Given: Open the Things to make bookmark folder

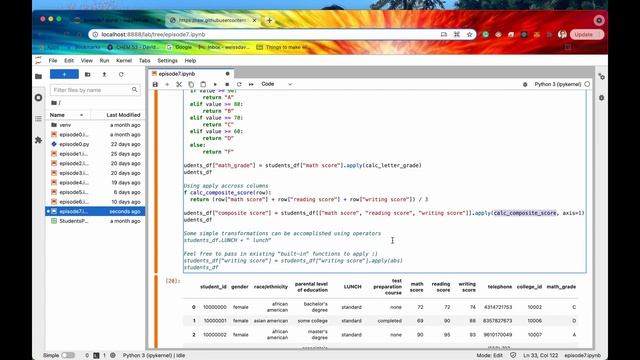Looking at the screenshot, I should 282,47.
